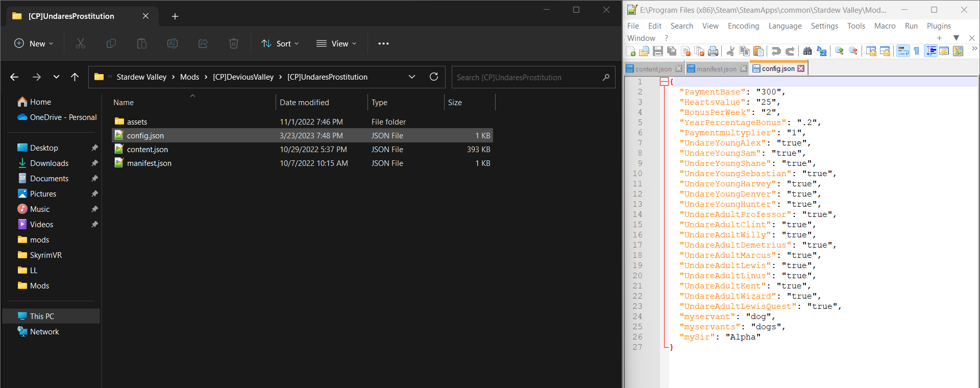Switch to the manifest.json tab
Screen dimensions: 980x388
[716, 69]
